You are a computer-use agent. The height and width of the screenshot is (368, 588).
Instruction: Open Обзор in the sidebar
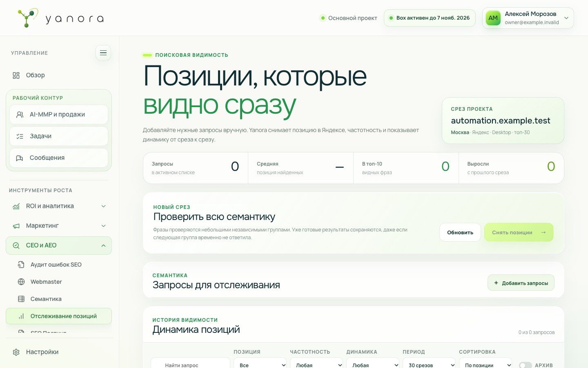[59, 75]
